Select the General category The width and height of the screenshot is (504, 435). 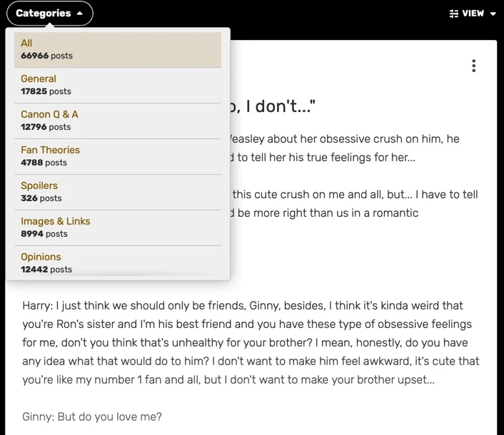pos(118,86)
